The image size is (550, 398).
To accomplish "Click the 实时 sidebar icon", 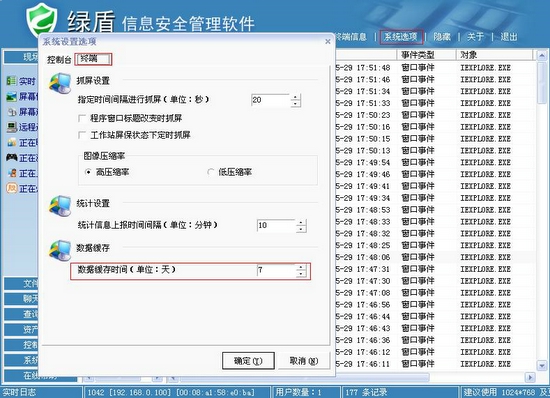I will coord(12,81).
